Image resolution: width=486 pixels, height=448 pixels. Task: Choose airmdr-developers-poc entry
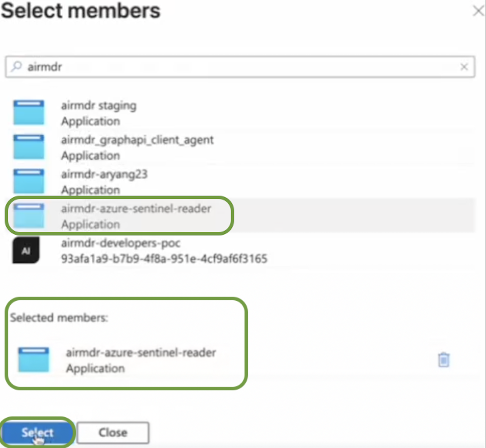click(240, 250)
